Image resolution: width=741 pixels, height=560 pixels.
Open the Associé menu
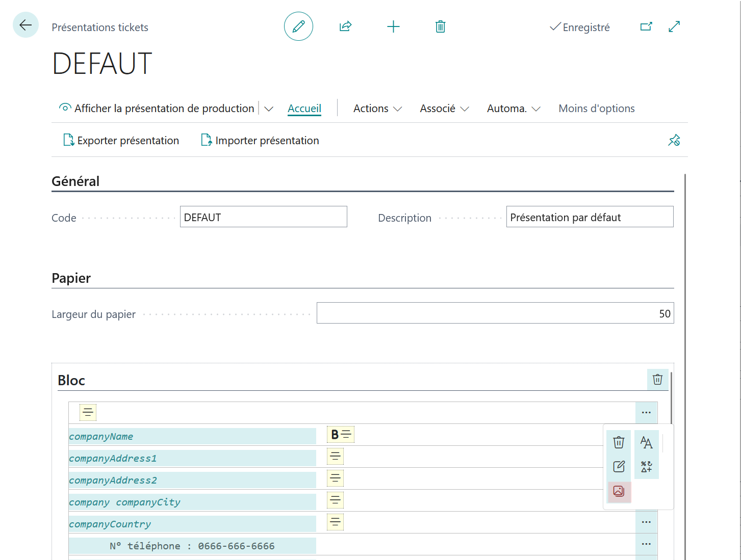click(444, 109)
